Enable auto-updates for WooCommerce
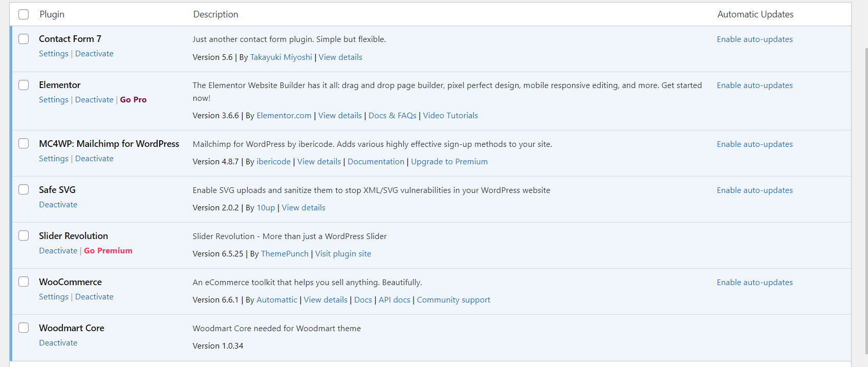Viewport: 868px width, 367px height. tap(754, 283)
